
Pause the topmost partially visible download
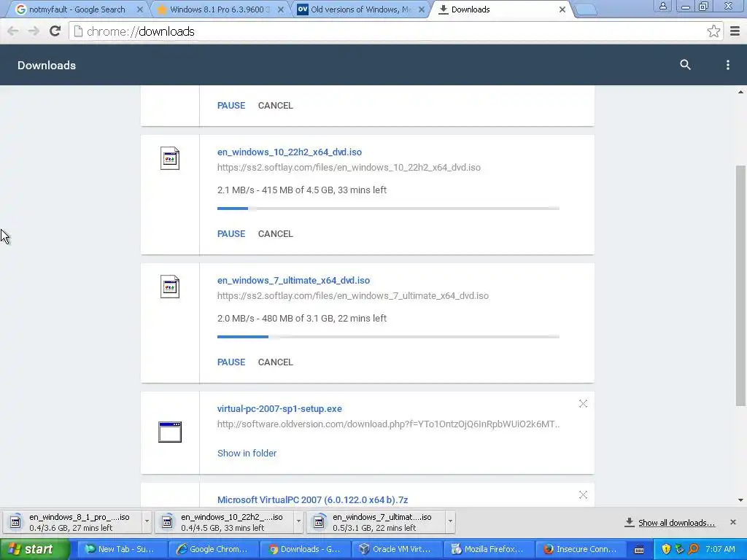(x=231, y=105)
